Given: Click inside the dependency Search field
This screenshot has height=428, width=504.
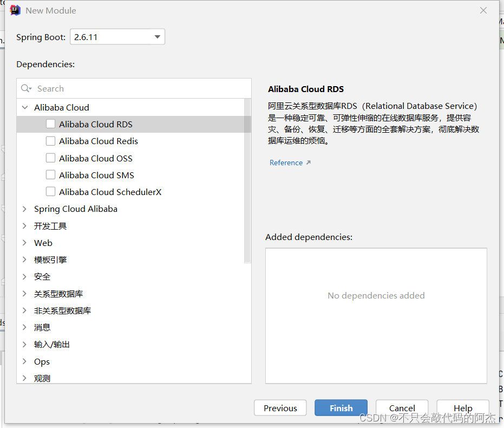Looking at the screenshot, I should coord(108,88).
